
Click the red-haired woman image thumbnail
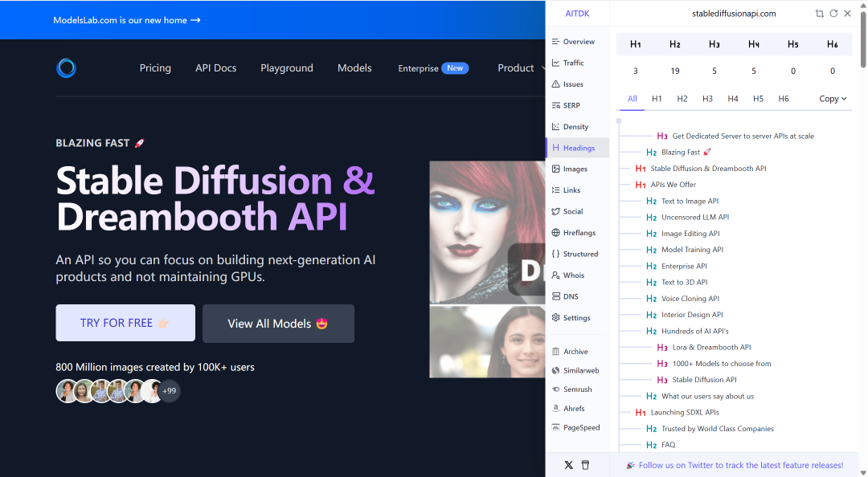pyautogui.click(x=487, y=232)
